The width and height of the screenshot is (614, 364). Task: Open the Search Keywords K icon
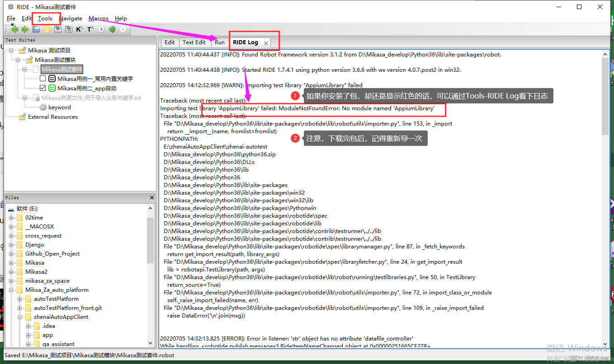[x=80, y=29]
